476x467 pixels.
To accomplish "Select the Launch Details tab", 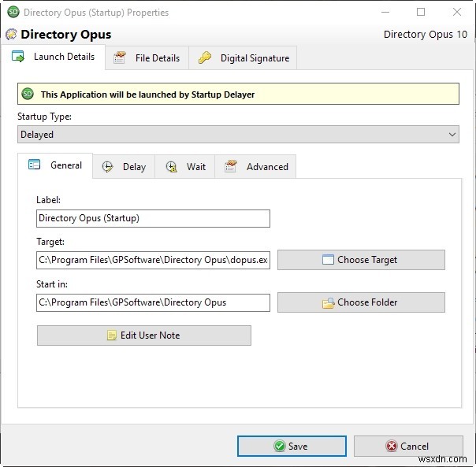I will pos(54,57).
